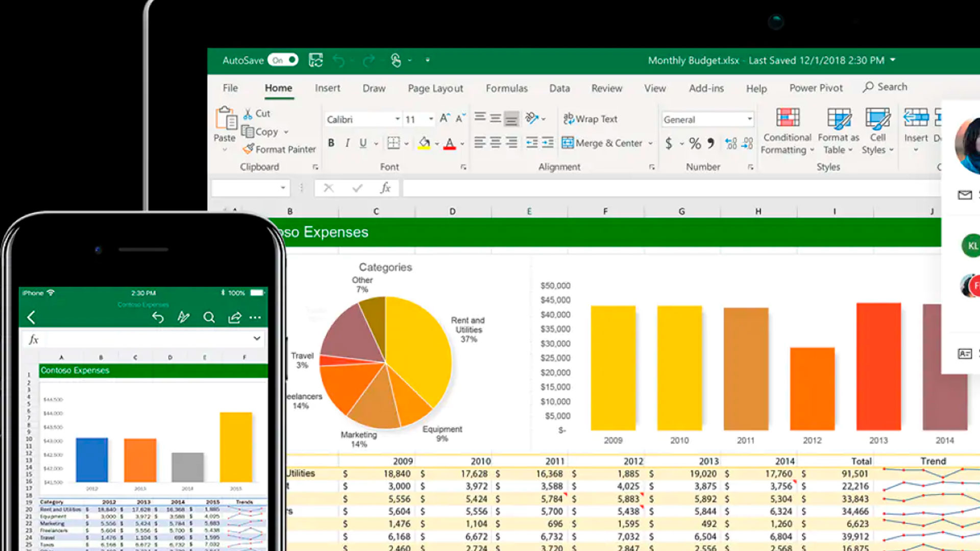Open Cell Styles gallery icon

coord(877,118)
